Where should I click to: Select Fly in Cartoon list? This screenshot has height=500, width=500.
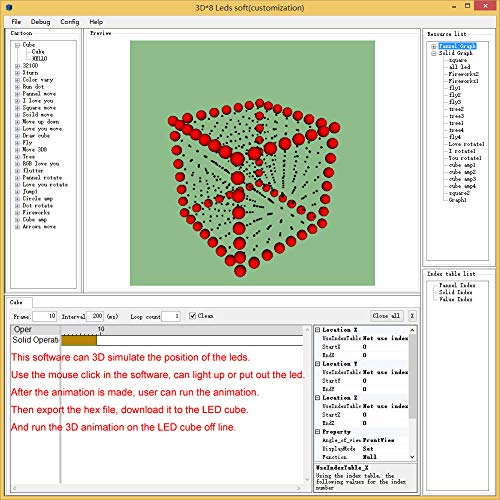point(27,143)
